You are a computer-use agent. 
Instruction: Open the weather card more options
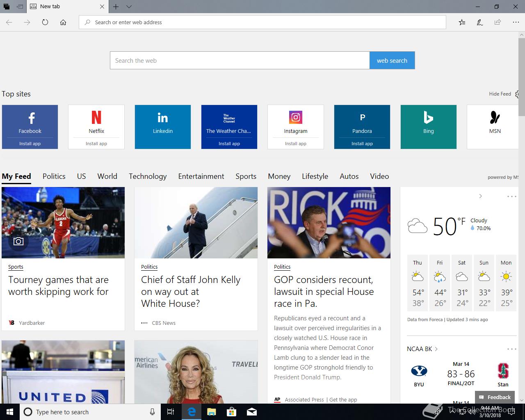(x=512, y=196)
